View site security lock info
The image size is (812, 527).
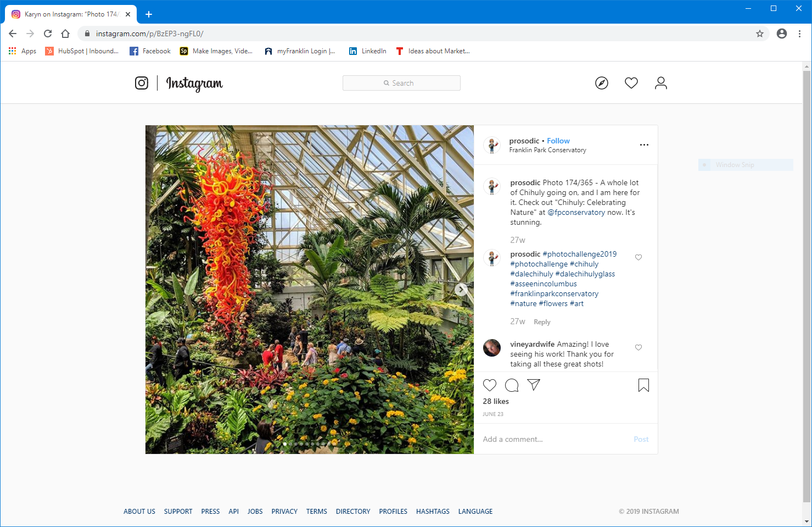[87, 34]
